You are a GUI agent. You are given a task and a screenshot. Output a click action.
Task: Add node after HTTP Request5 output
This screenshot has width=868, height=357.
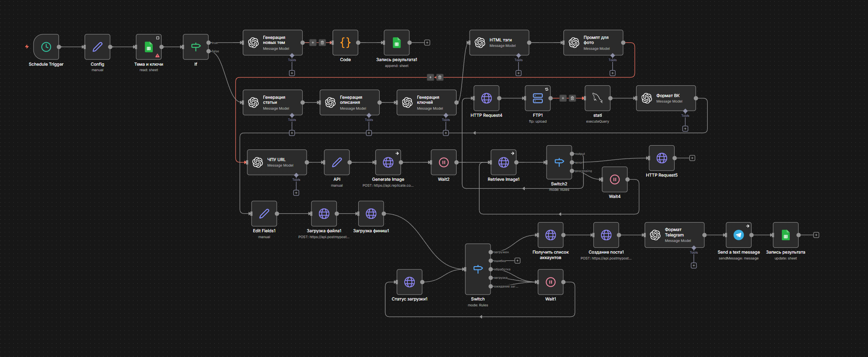tap(692, 158)
